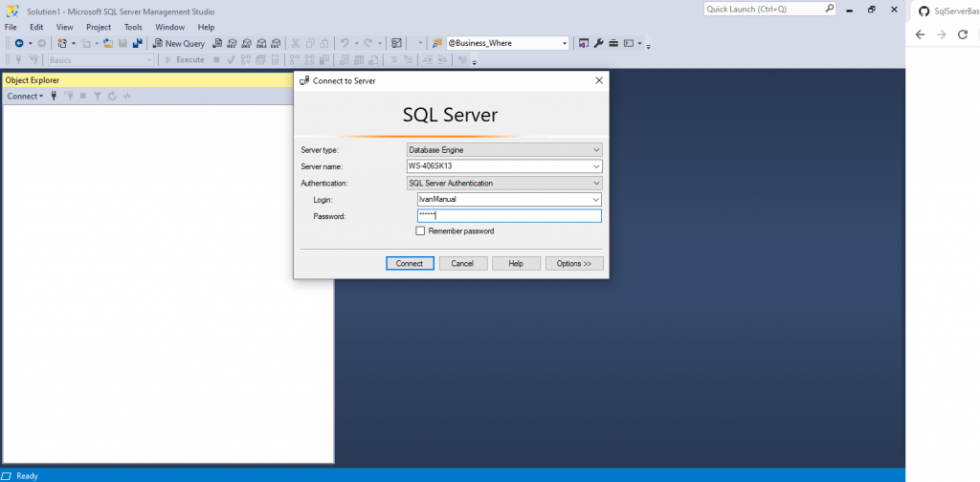Click the Navigate Backward arrow icon
This screenshot has width=980, height=482.
(x=19, y=43)
